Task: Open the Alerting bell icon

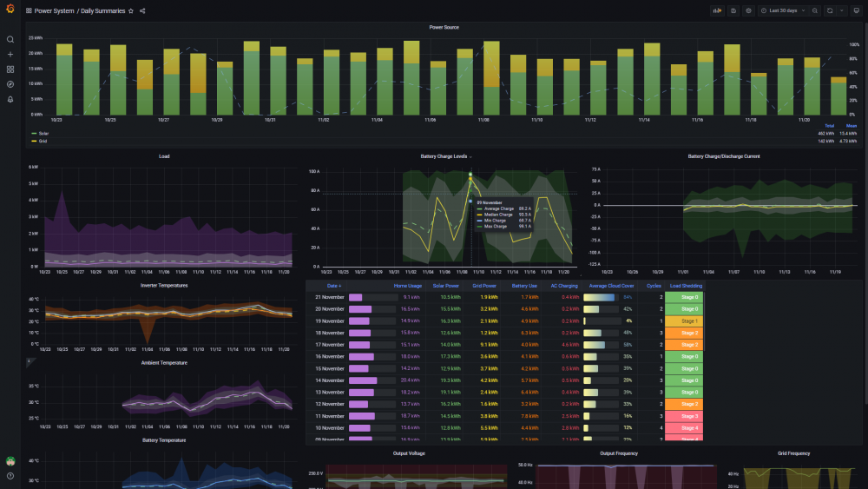Action: tap(10, 99)
